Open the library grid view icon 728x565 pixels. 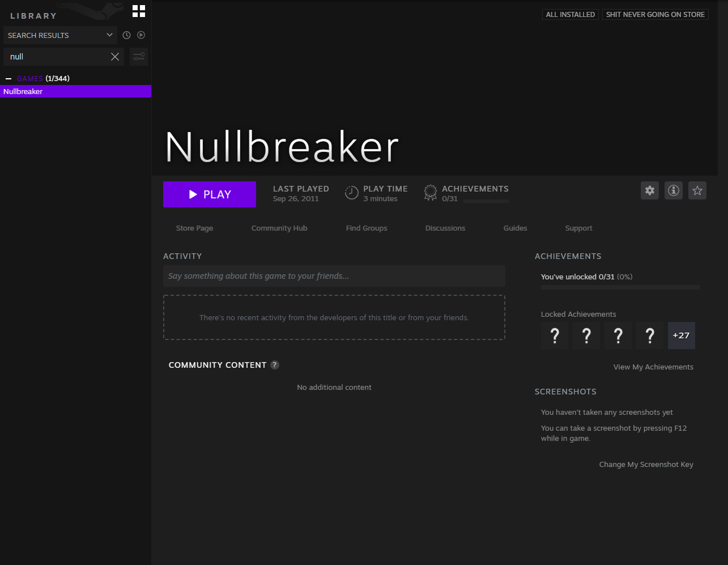139,11
